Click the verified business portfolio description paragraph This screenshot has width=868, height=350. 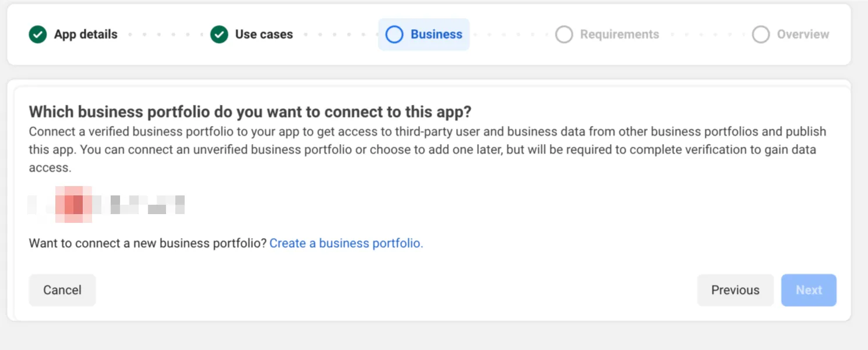[x=428, y=150]
